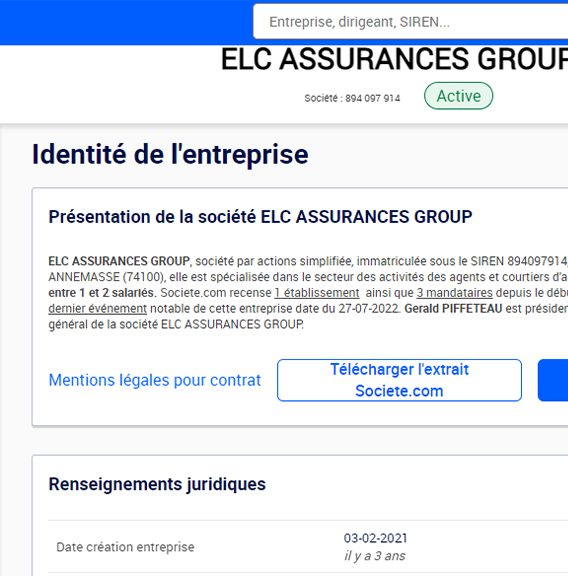Open 'Mentions légales pour contrat' link
The width and height of the screenshot is (568, 576).
tap(155, 380)
